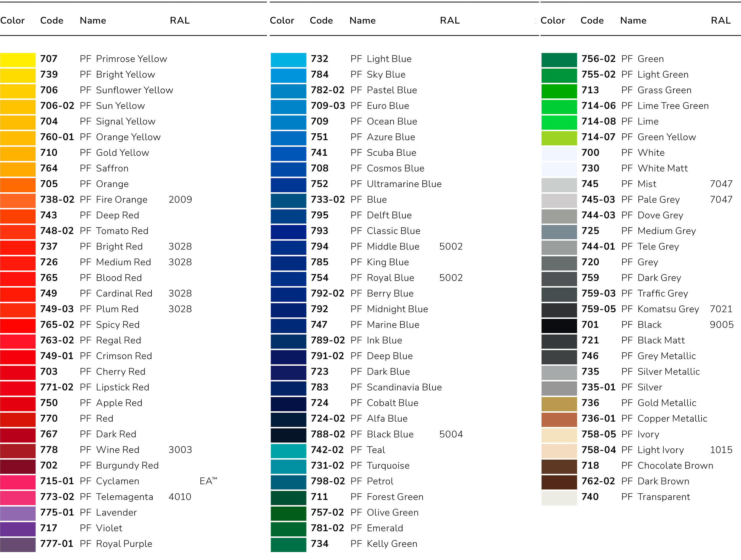Click code 781-02 for Emerald

pos(328,528)
